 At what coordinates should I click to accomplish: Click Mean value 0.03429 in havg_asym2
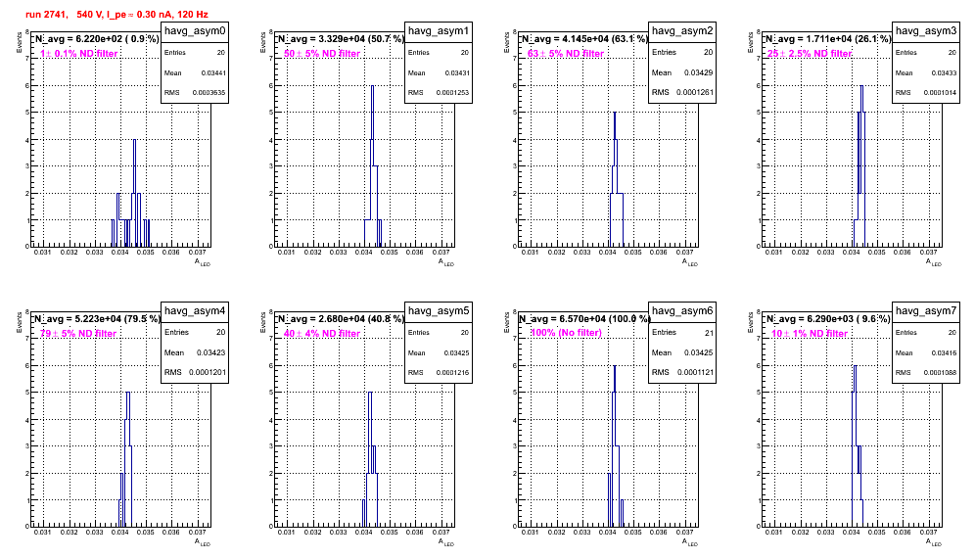point(698,72)
